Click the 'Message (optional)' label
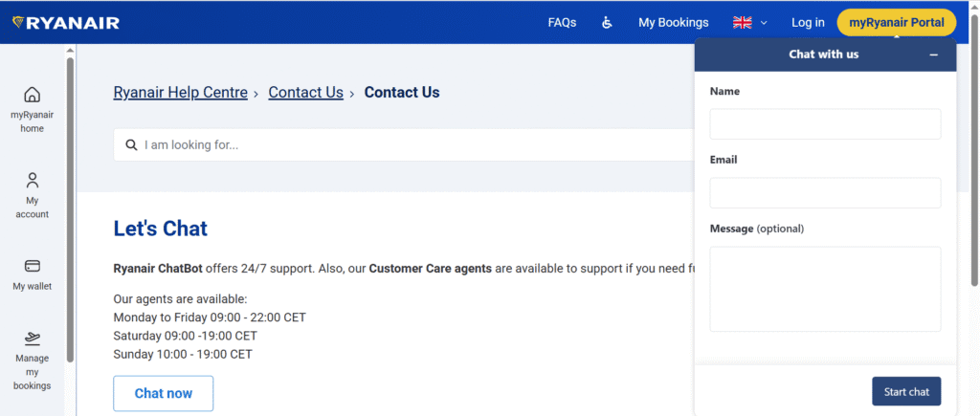The height and width of the screenshot is (416, 980). 757,229
